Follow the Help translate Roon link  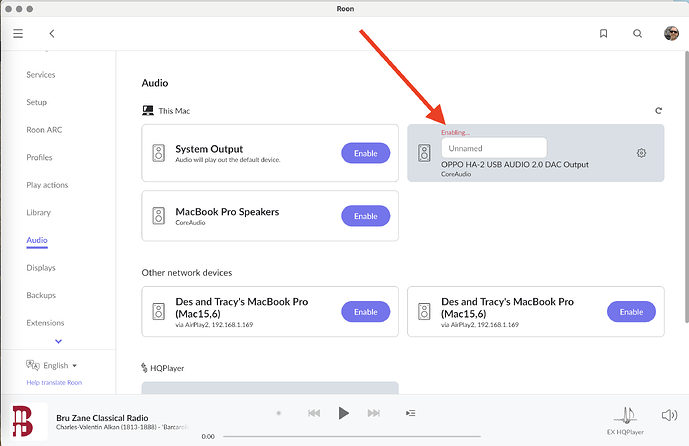tap(54, 382)
